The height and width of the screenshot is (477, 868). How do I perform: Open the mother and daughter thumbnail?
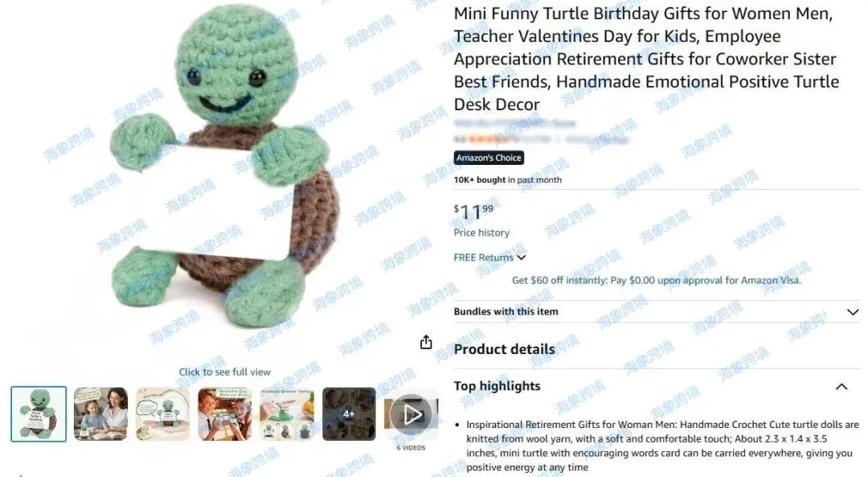(x=100, y=413)
